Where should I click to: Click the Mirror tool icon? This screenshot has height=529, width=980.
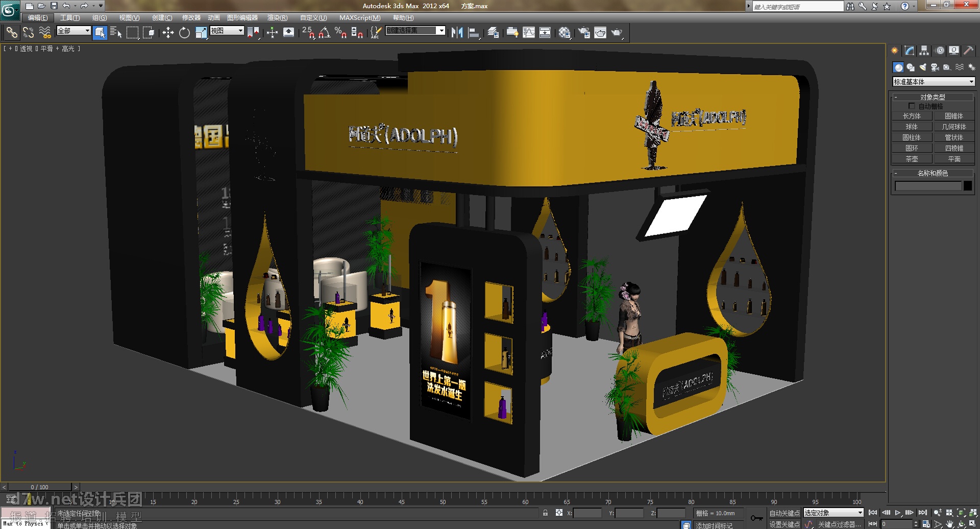click(457, 33)
